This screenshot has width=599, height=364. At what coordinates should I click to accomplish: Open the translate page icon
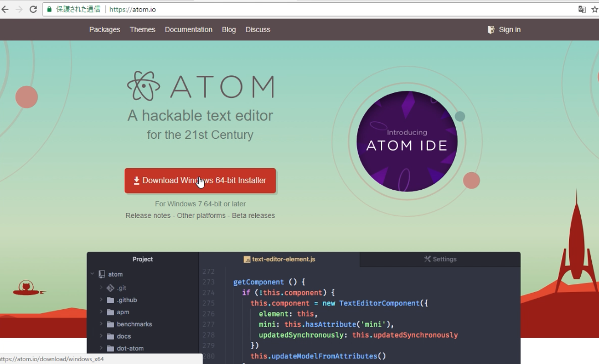pyautogui.click(x=582, y=9)
